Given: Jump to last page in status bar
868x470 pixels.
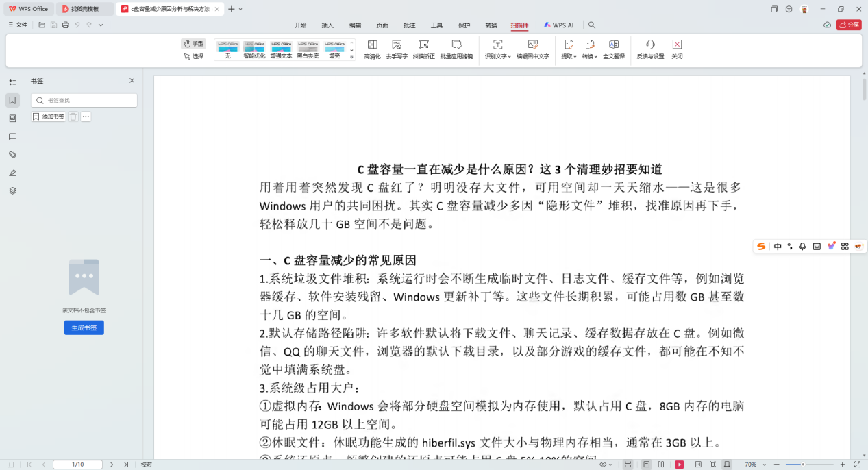Looking at the screenshot, I should 126,465.
